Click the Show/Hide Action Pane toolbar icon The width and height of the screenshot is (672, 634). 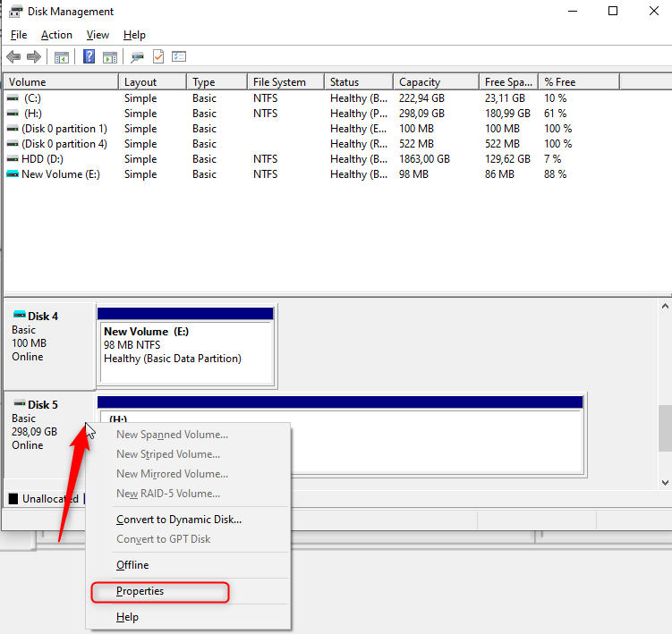110,56
